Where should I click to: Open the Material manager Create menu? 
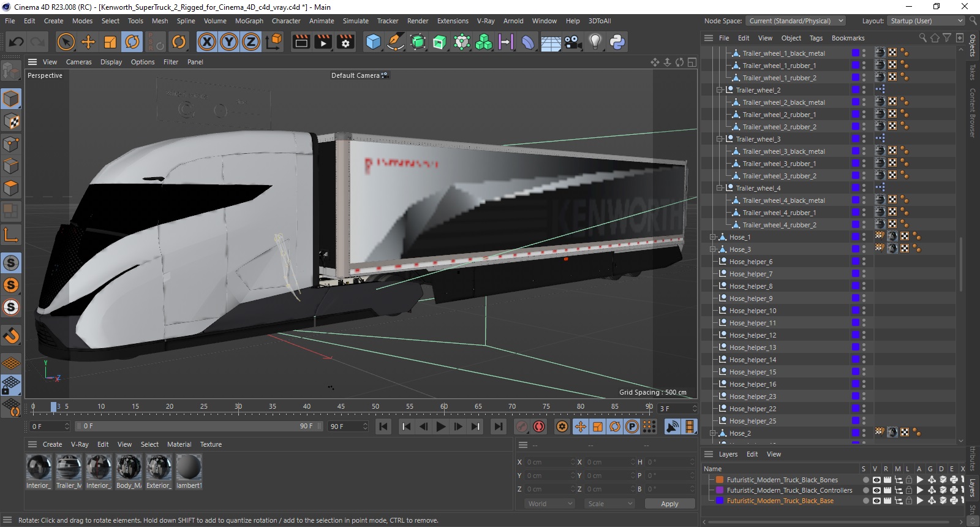[52, 444]
